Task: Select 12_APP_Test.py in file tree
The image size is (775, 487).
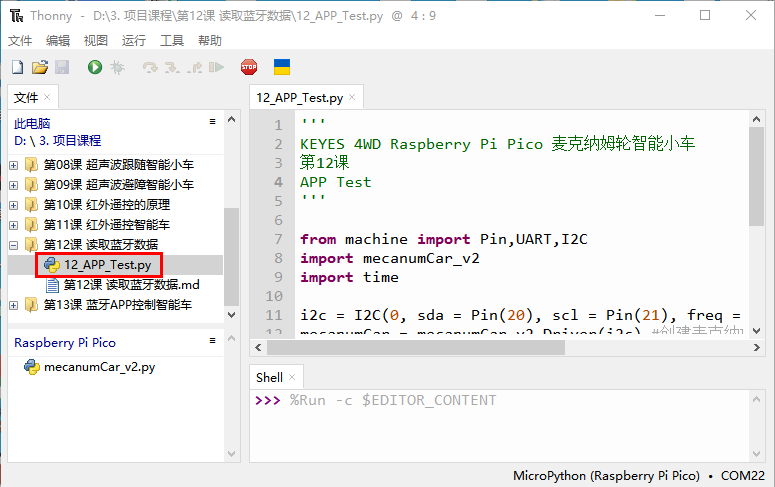Action: click(x=107, y=265)
